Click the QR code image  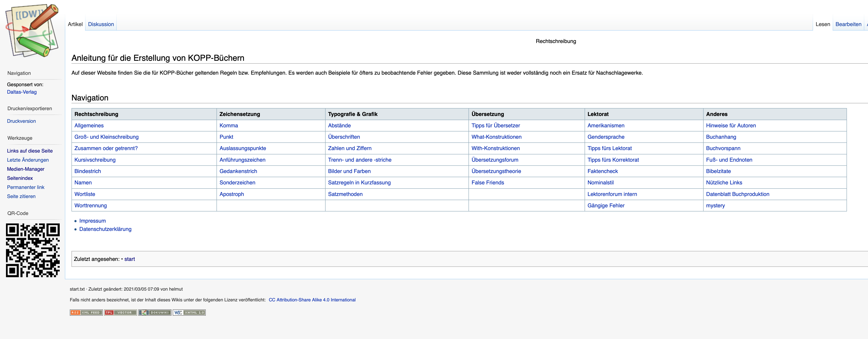coord(33,250)
